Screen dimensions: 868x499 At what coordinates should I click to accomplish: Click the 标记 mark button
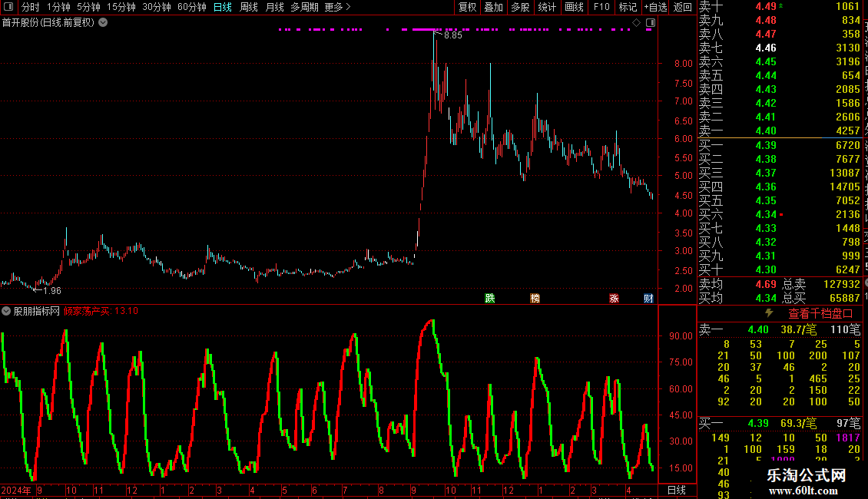point(628,7)
